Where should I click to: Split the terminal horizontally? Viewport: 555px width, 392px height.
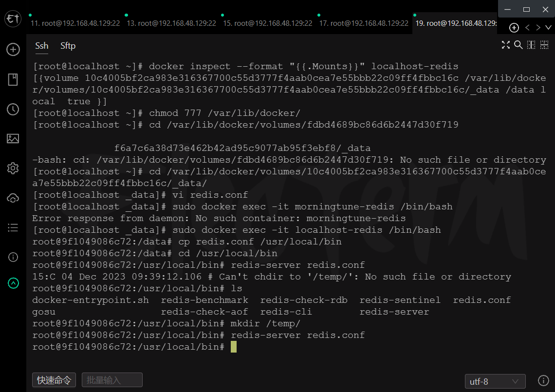pyautogui.click(x=544, y=44)
